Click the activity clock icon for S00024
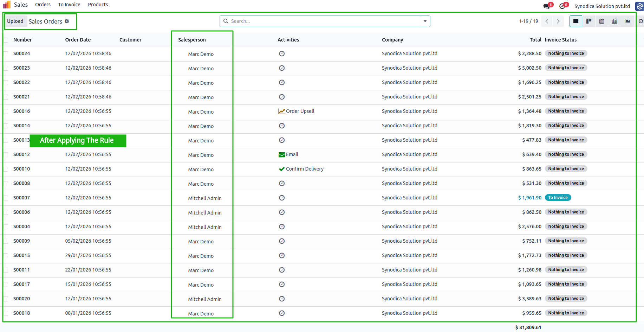This screenshot has width=644, height=332. click(x=282, y=53)
